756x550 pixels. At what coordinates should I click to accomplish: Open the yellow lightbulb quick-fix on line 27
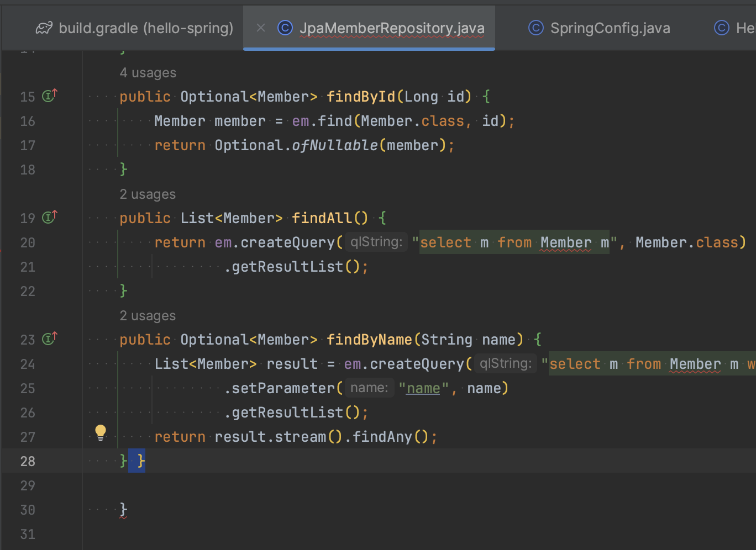click(101, 432)
